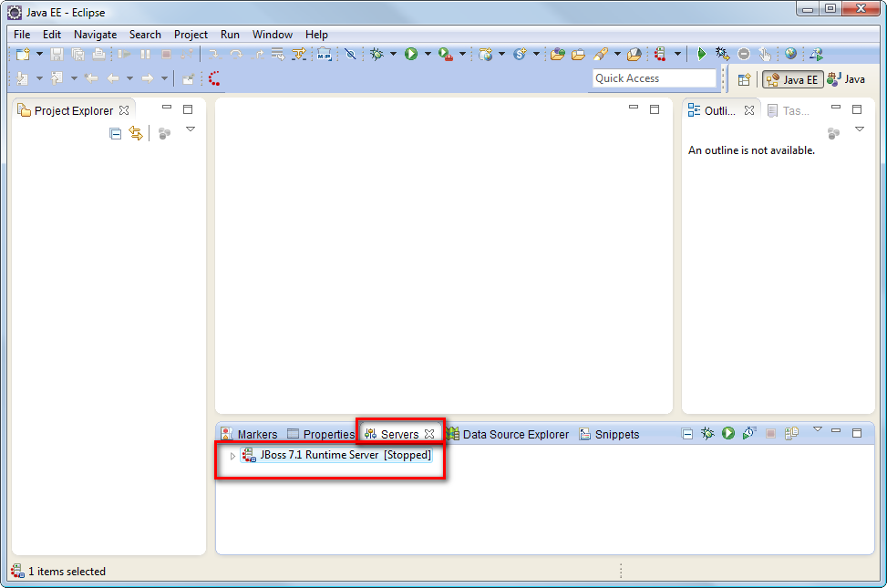Switch to the Markers tab

tap(250, 434)
